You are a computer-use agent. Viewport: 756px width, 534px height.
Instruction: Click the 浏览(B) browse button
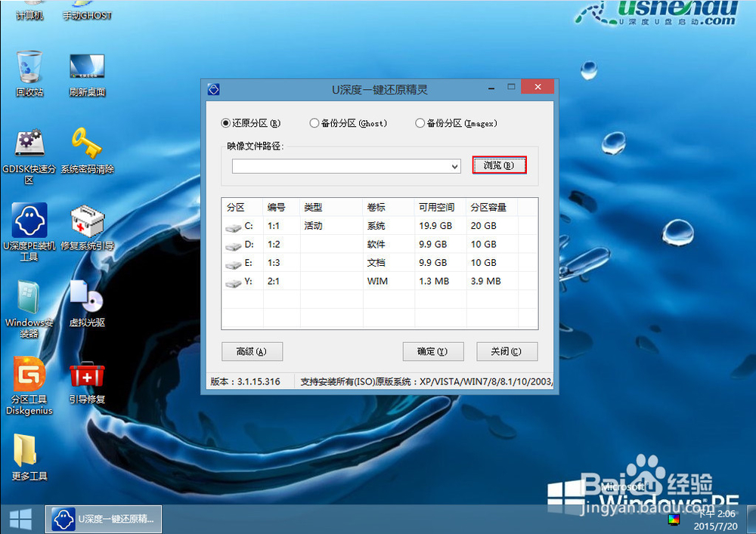(499, 165)
